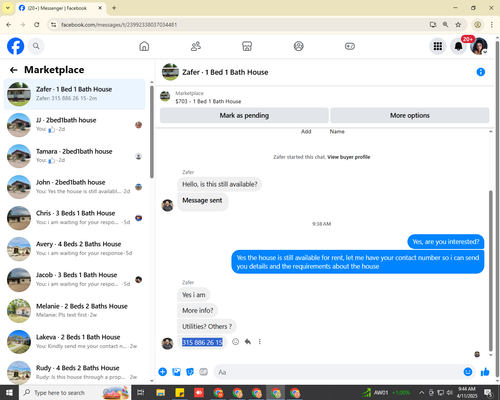The image size is (500, 400).
Task: Open Sticky Notes from taskbar
Action: pyautogui.click(x=180, y=393)
